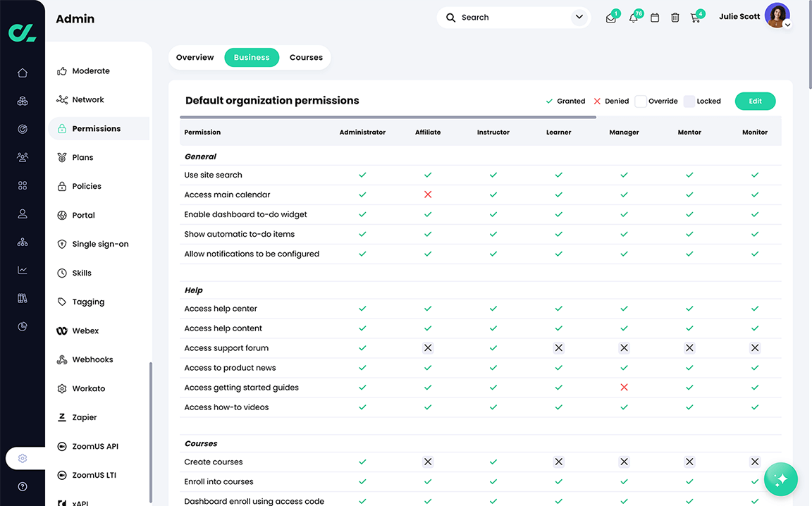Expand the settings gear item in sidebar
Viewport: 812px width, 506px height.
(x=23, y=457)
